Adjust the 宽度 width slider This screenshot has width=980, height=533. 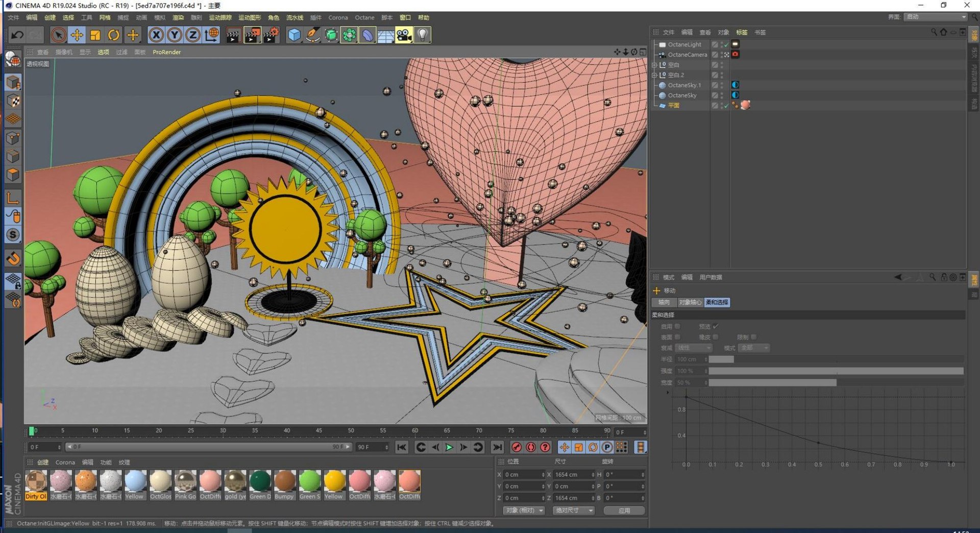pyautogui.click(x=836, y=382)
